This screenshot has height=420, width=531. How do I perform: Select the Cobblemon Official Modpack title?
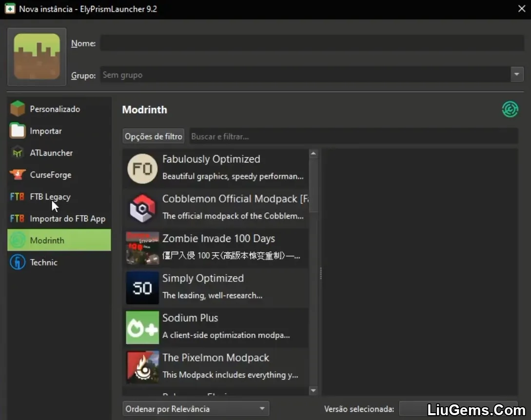pos(236,199)
